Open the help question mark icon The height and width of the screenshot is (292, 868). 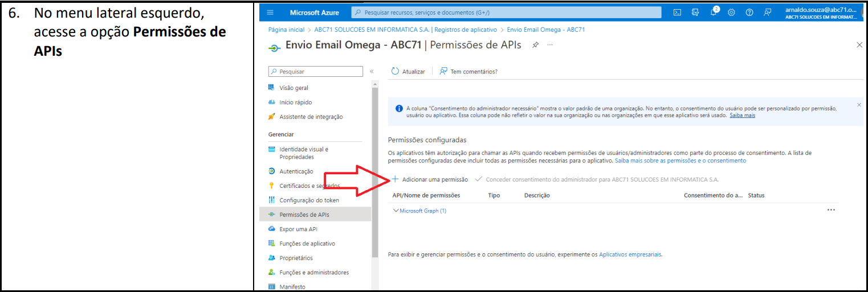pyautogui.click(x=749, y=13)
